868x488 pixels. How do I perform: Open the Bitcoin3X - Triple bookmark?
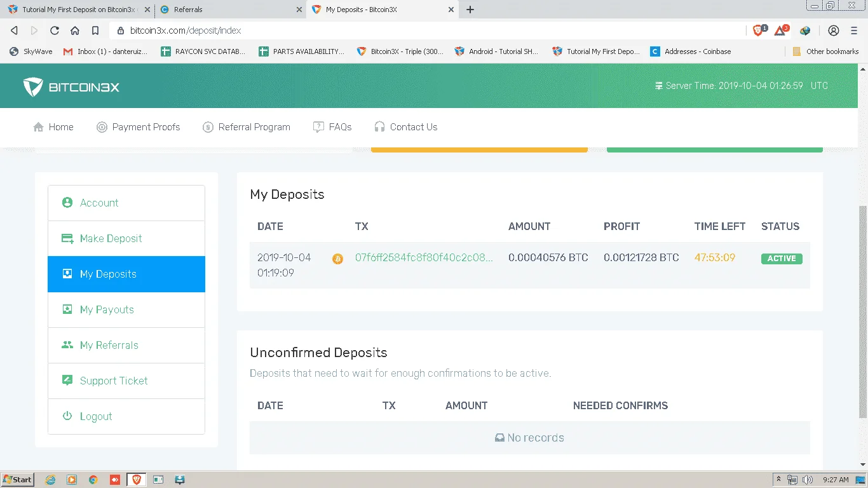(400, 51)
